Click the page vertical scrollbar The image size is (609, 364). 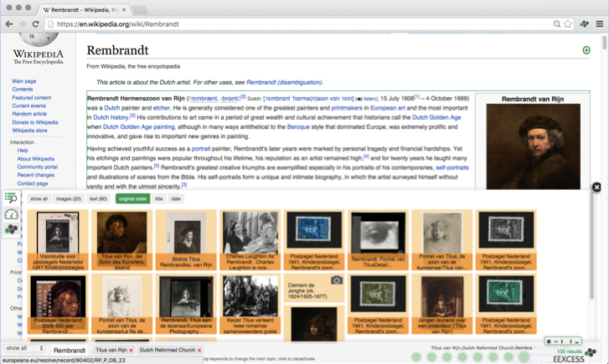click(604, 43)
